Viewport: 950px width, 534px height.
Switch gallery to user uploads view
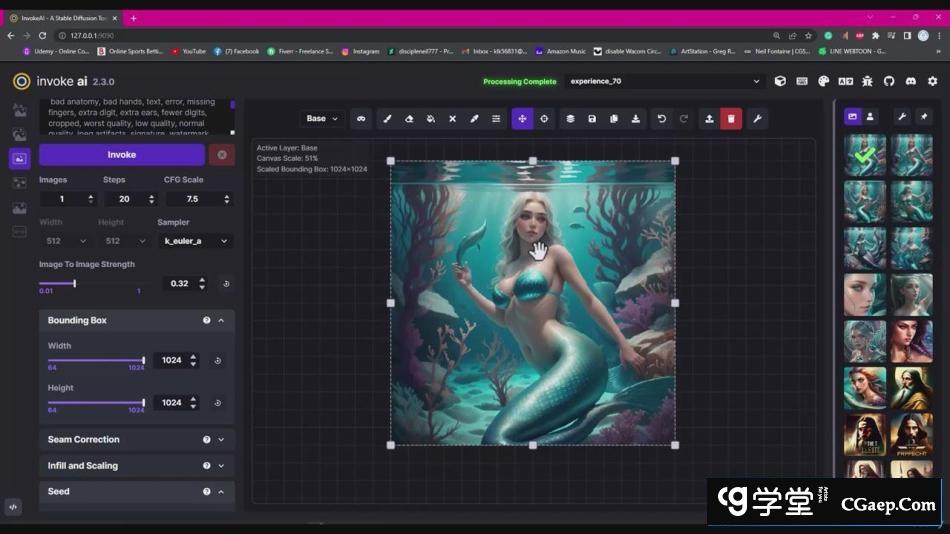pyautogui.click(x=870, y=117)
